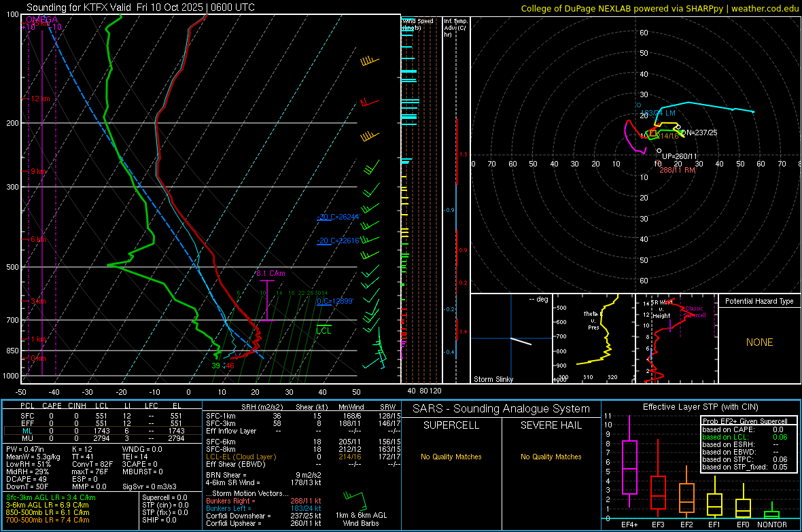Click the SEVERE HAIL column heading
The height and width of the screenshot is (532, 802).
coord(551,425)
